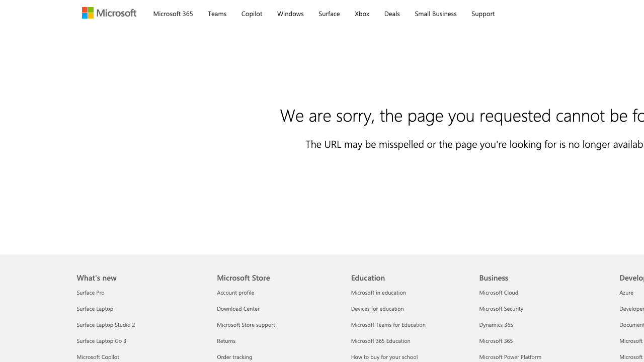644x362 pixels.
Task: Open Microsoft 365 Education link
Action: coord(381,341)
